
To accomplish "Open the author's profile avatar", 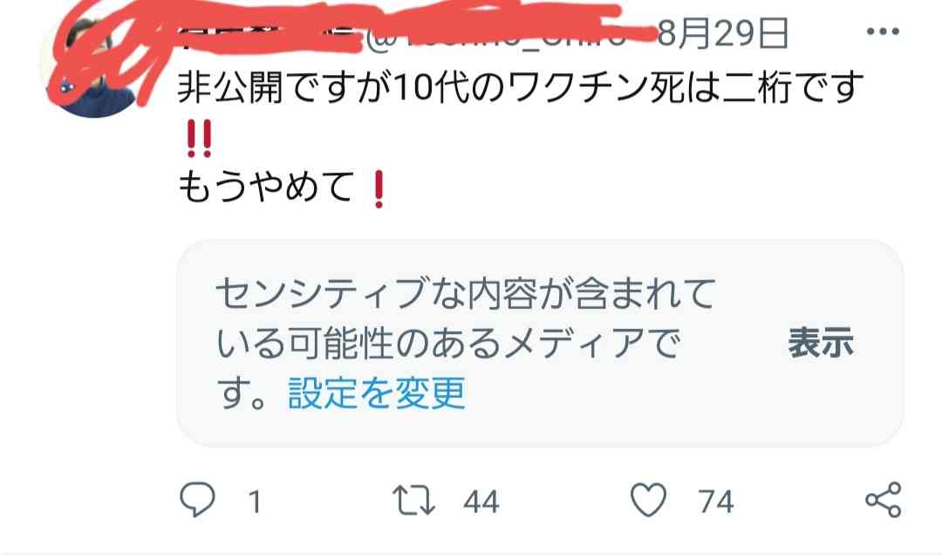I will pos(90,67).
